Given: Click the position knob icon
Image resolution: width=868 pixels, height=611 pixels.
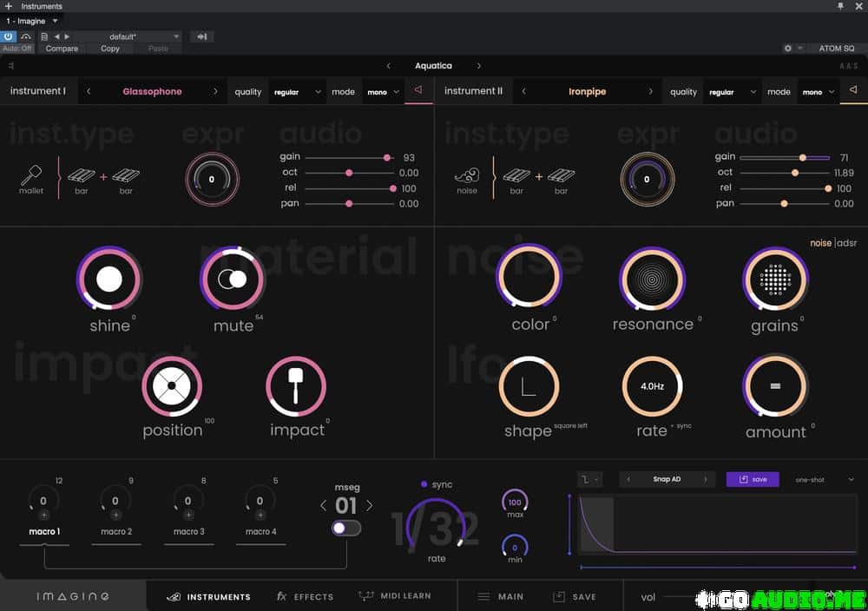Looking at the screenshot, I should tap(172, 385).
